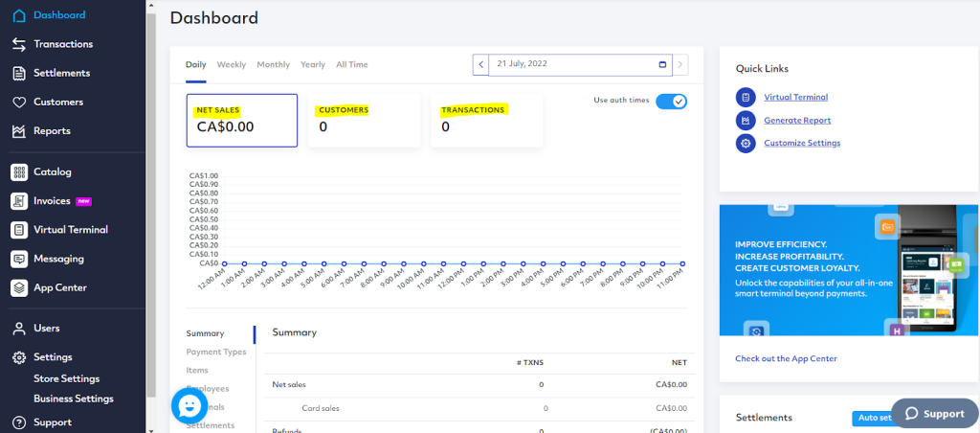
Task: Open the Generate Report link
Action: [797, 120]
